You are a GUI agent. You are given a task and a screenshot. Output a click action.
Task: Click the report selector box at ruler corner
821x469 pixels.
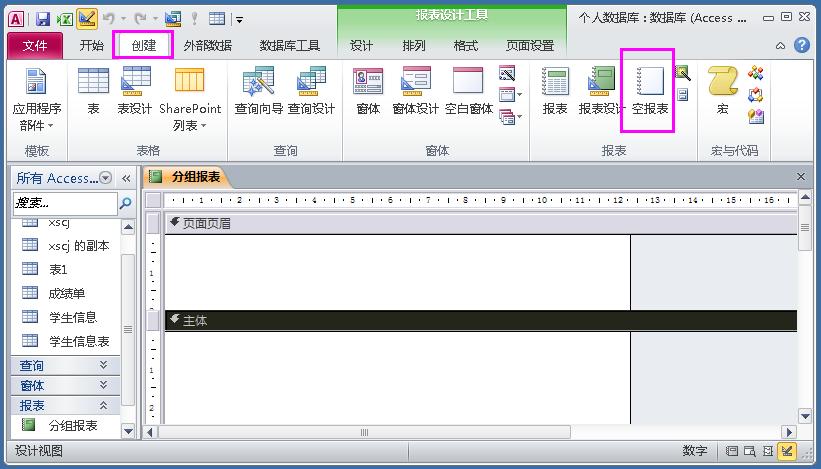(x=153, y=200)
